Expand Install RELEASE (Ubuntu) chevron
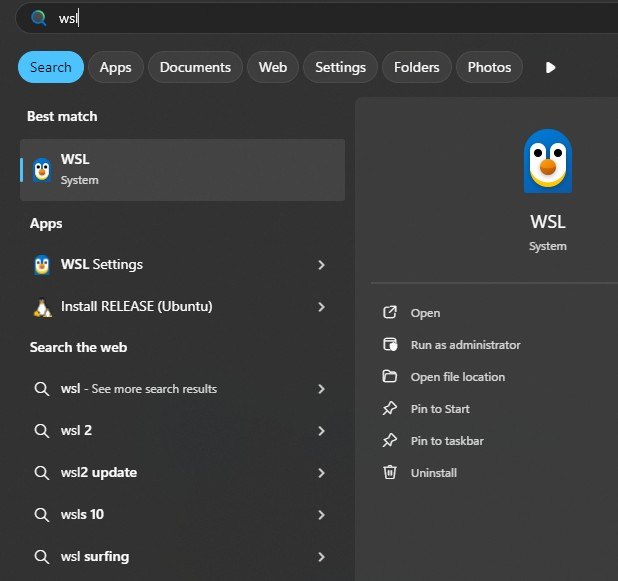 pos(321,307)
